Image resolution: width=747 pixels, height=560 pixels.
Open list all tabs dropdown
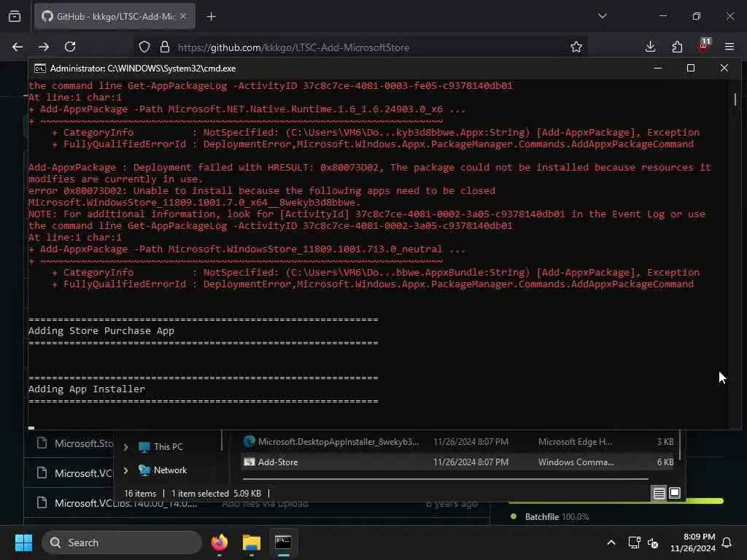[603, 16]
